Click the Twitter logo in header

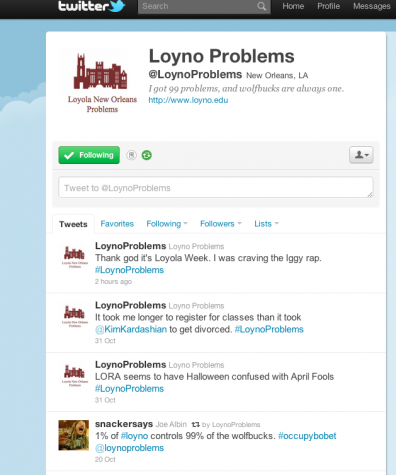[x=92, y=6]
